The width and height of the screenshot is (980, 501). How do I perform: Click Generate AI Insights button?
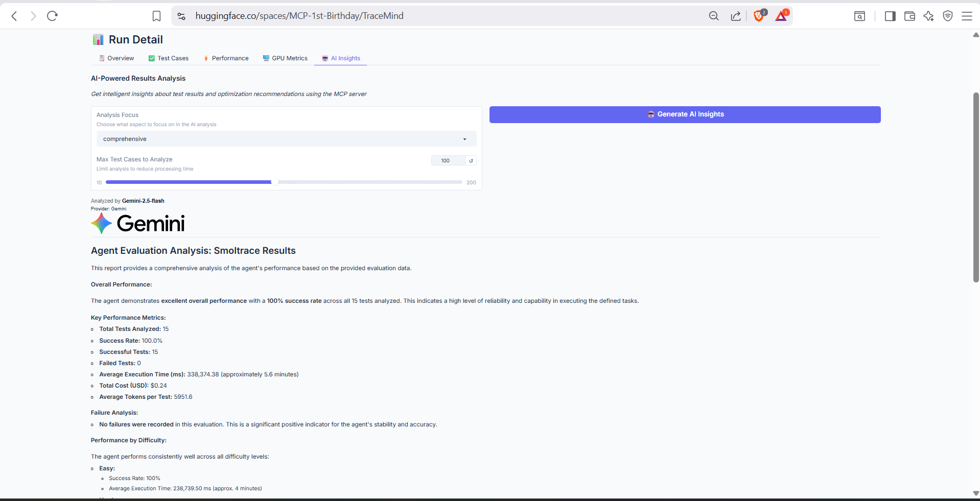685,114
